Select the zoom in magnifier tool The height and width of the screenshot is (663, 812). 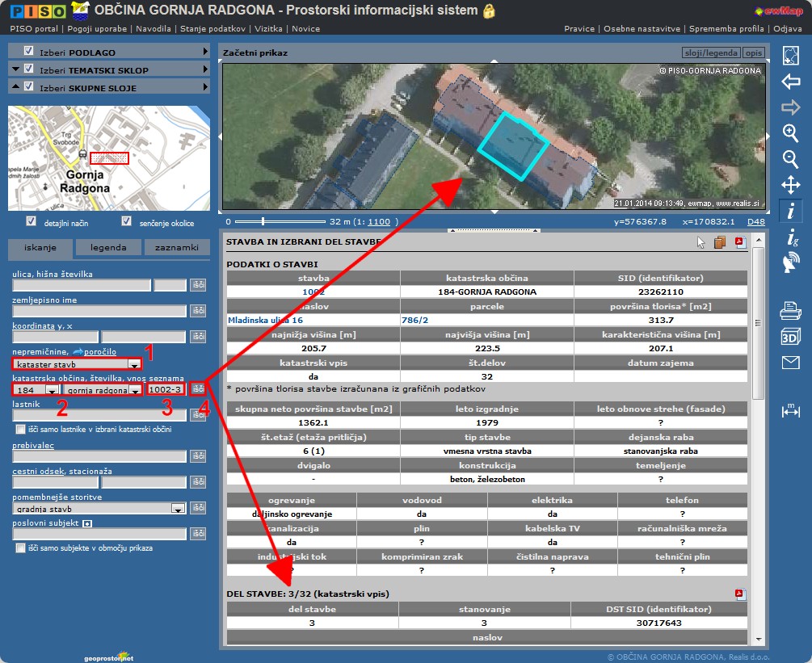(791, 133)
